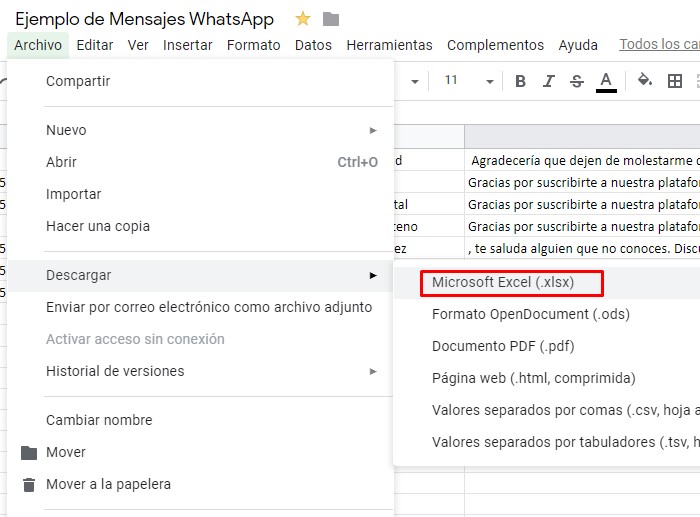Click the document title Ejemplo de Mensajes WhatsApp
This screenshot has width=700, height=517.
coord(144,19)
